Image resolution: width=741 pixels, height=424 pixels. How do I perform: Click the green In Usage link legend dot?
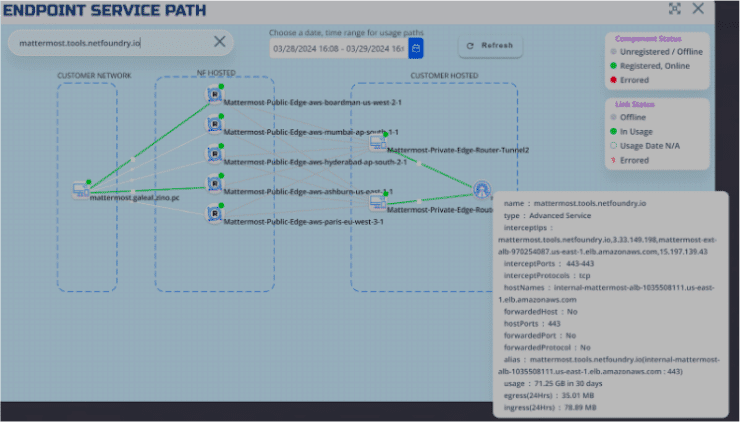[x=613, y=131]
